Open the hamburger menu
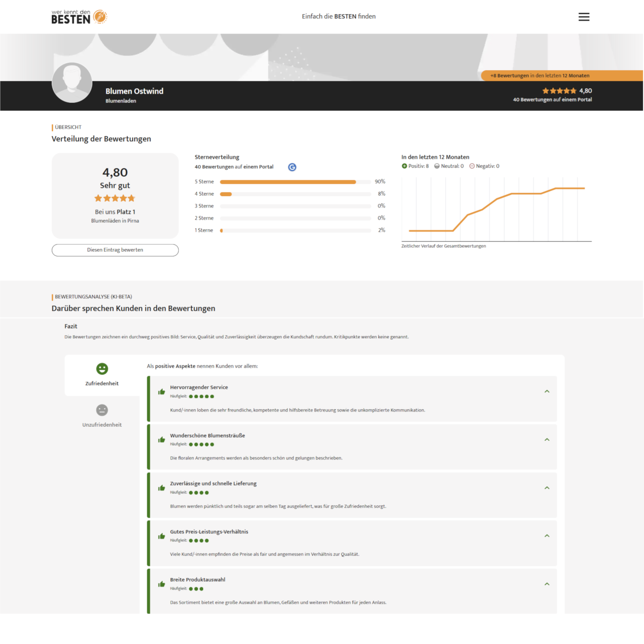The image size is (644, 644). point(584,17)
